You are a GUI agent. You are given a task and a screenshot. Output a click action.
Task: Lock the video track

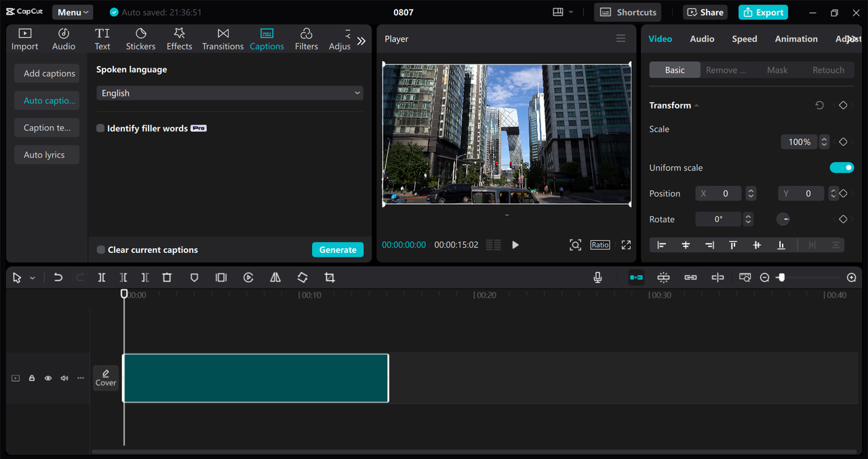pyautogui.click(x=32, y=378)
